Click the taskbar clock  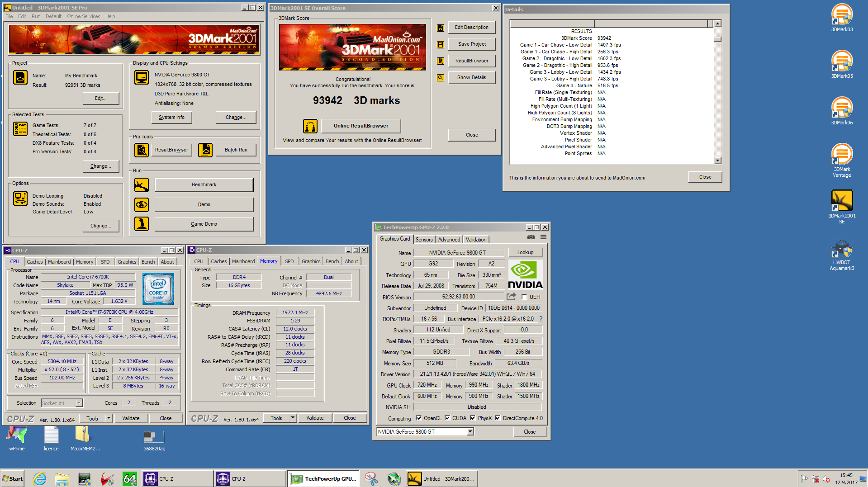coord(846,479)
